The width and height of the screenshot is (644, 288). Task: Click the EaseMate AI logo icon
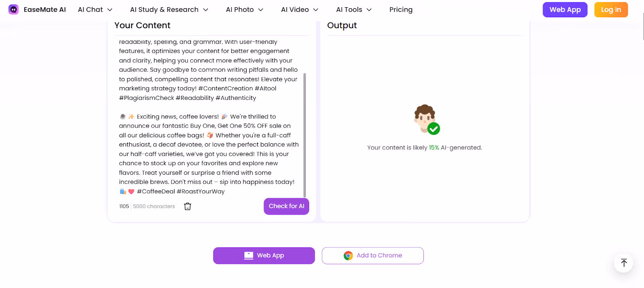[13, 9]
